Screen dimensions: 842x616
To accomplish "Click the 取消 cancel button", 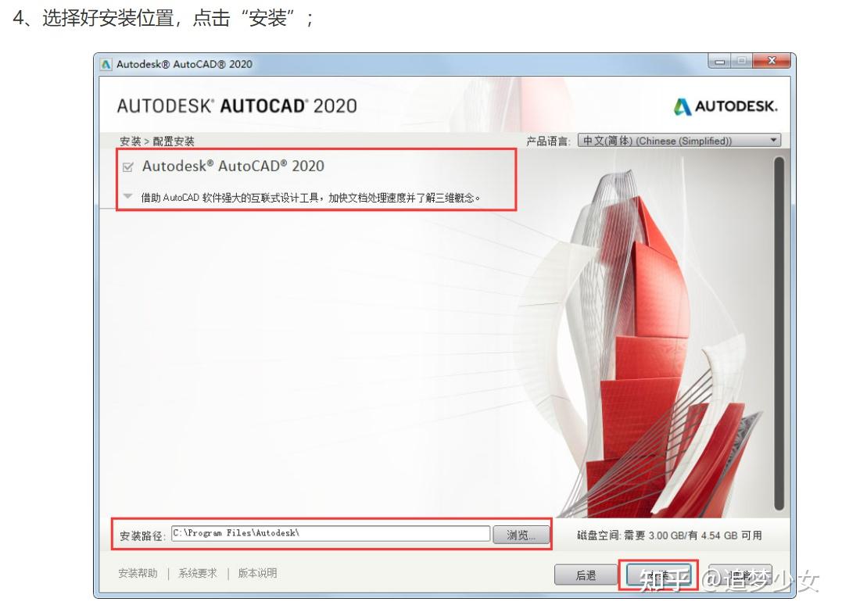I will (740, 575).
